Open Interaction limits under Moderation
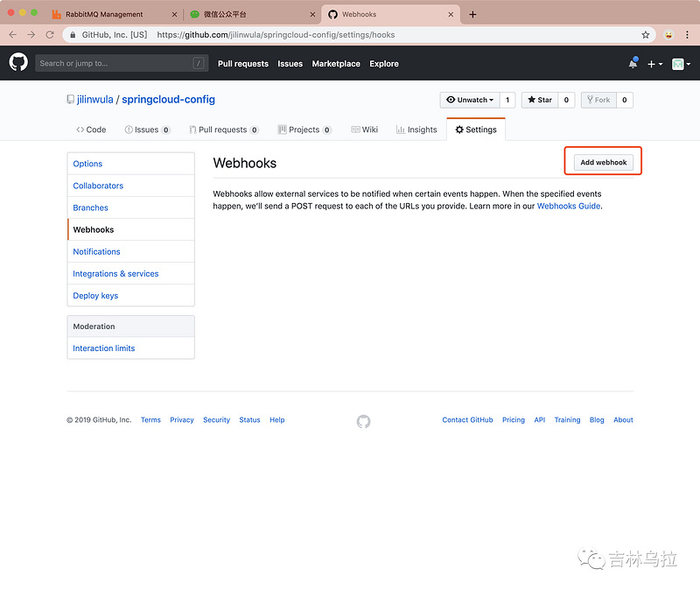Viewport: 700px width, 590px height. click(x=130, y=348)
